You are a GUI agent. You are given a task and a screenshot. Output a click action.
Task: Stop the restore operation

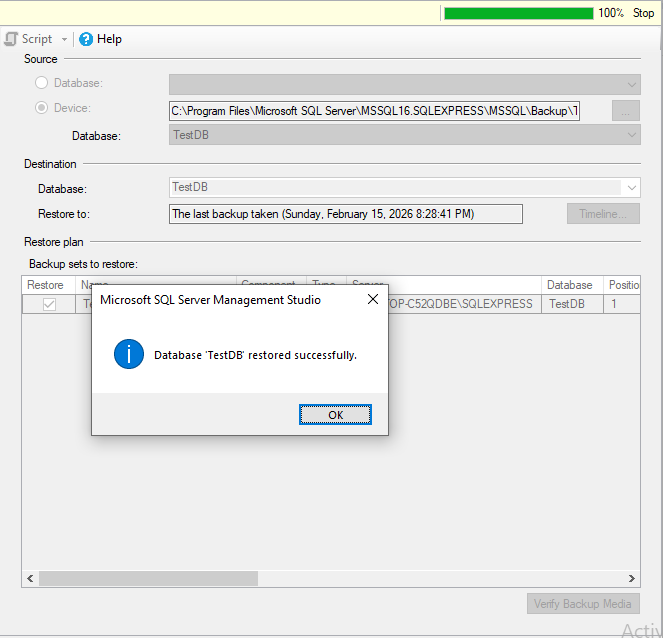click(643, 13)
